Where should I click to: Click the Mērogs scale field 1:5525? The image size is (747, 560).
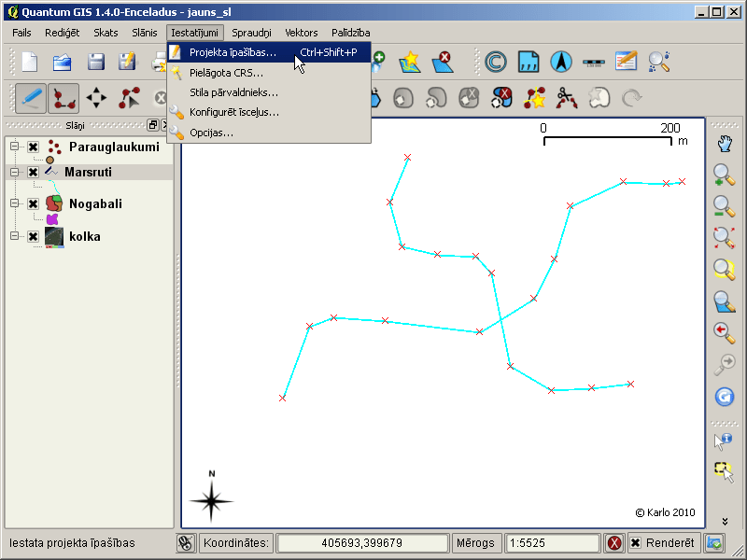tap(552, 543)
